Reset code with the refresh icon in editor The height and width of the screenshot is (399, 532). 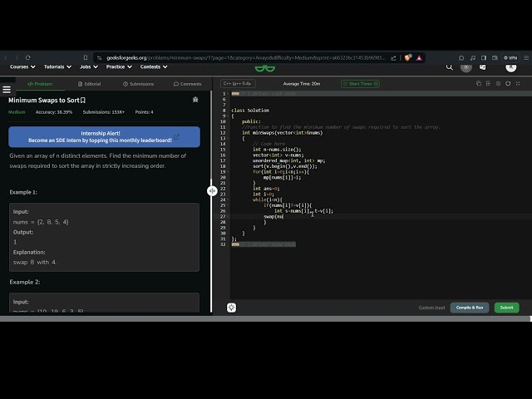(x=508, y=83)
